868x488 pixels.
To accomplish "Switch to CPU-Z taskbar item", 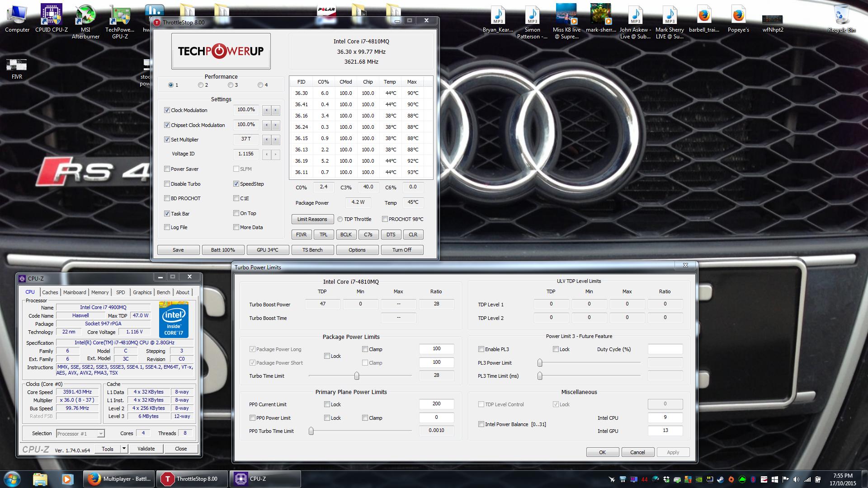I will (x=265, y=479).
